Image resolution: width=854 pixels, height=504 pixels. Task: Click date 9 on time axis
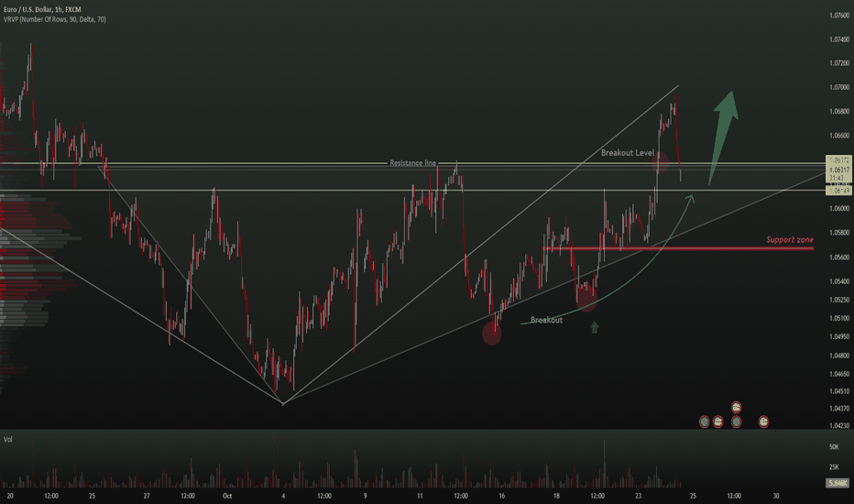click(365, 496)
